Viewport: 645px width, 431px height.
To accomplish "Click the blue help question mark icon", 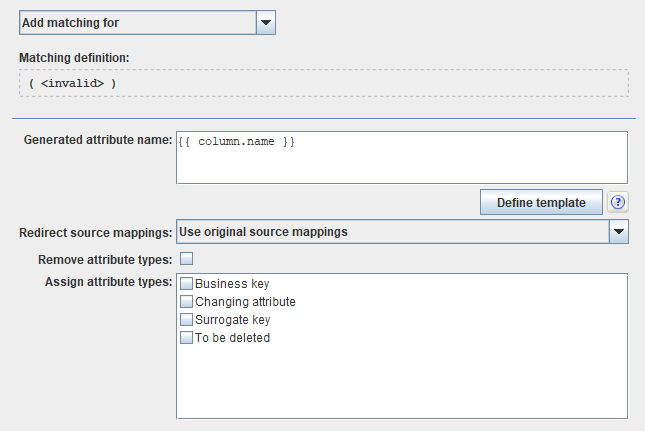I will (x=618, y=202).
